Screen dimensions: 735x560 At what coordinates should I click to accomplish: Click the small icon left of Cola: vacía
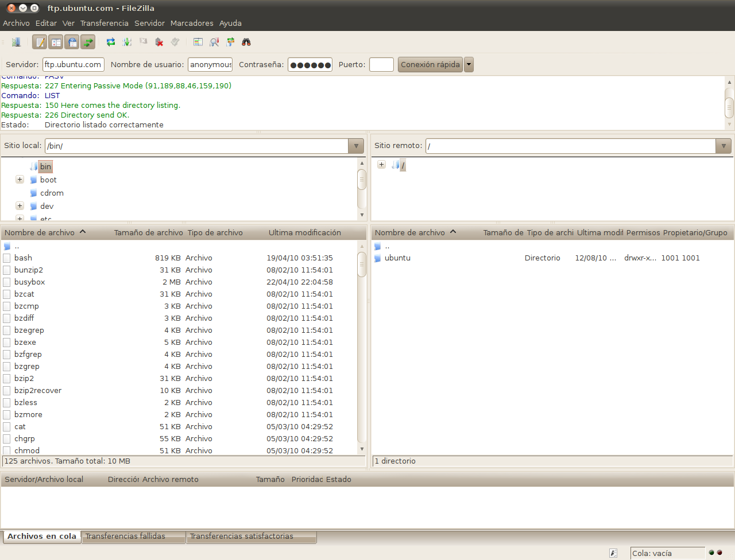pyautogui.click(x=613, y=553)
